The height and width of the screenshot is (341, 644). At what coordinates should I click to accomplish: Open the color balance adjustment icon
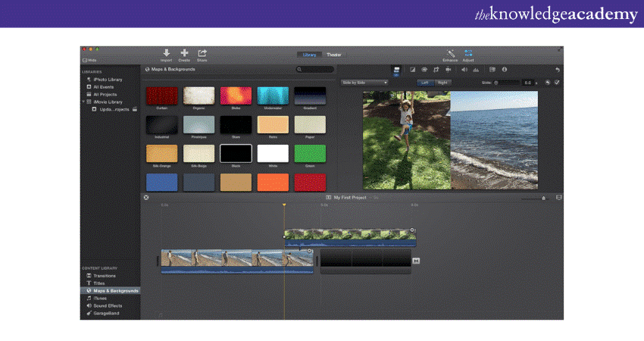[x=413, y=70]
